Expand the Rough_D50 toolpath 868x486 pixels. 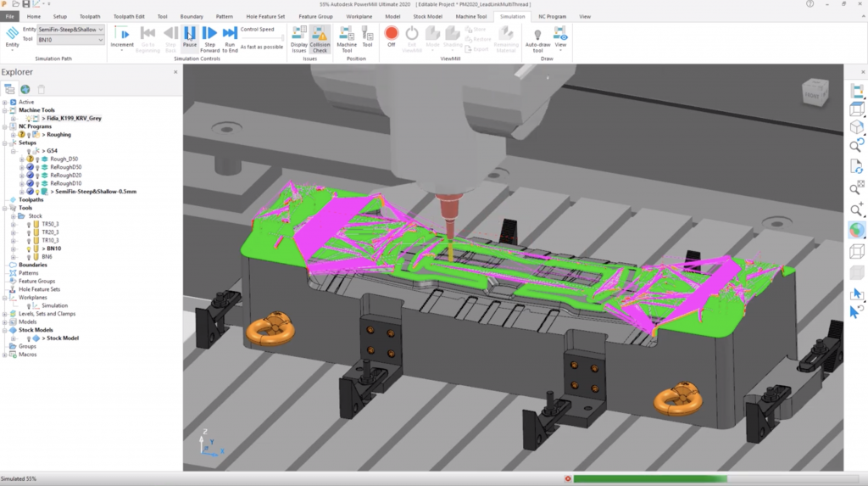21,159
